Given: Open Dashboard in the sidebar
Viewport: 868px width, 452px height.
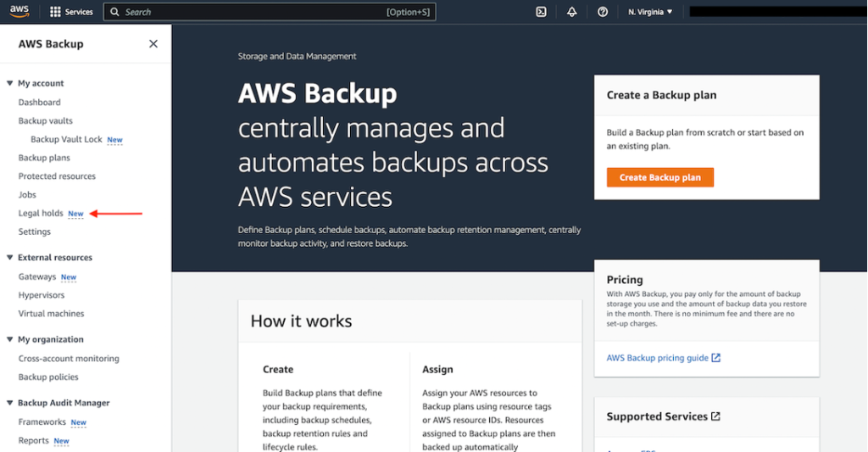Looking at the screenshot, I should [39, 103].
